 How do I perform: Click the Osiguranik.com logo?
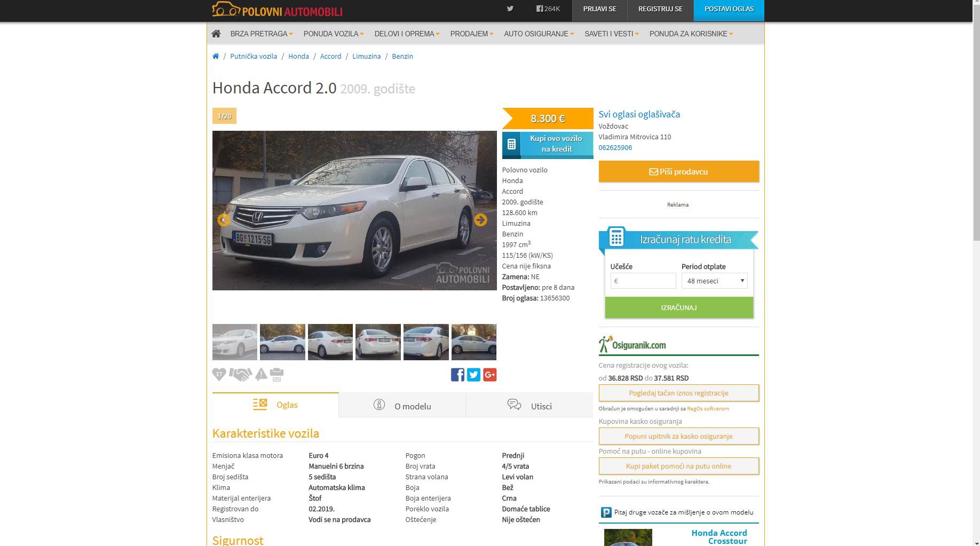pyautogui.click(x=633, y=345)
